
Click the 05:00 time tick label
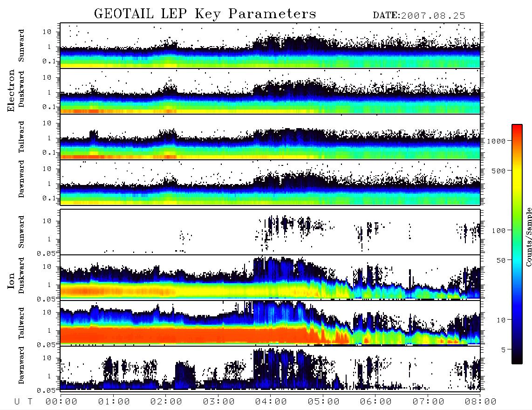[324, 402]
